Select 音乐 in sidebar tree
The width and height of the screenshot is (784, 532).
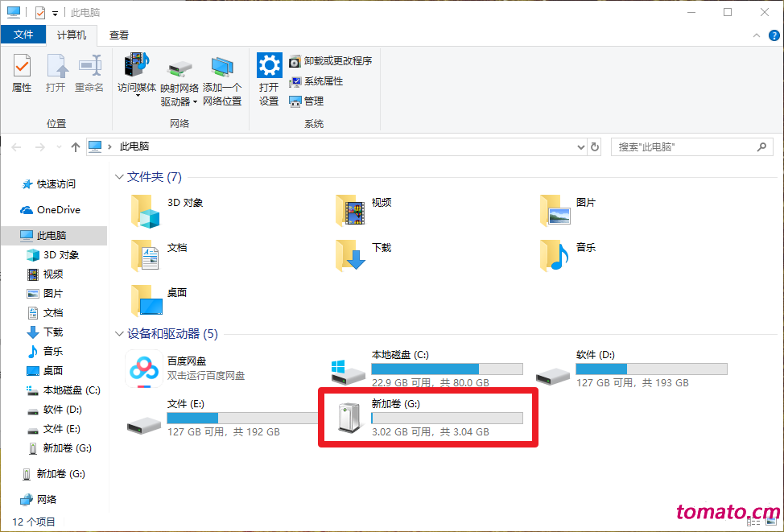[x=46, y=352]
